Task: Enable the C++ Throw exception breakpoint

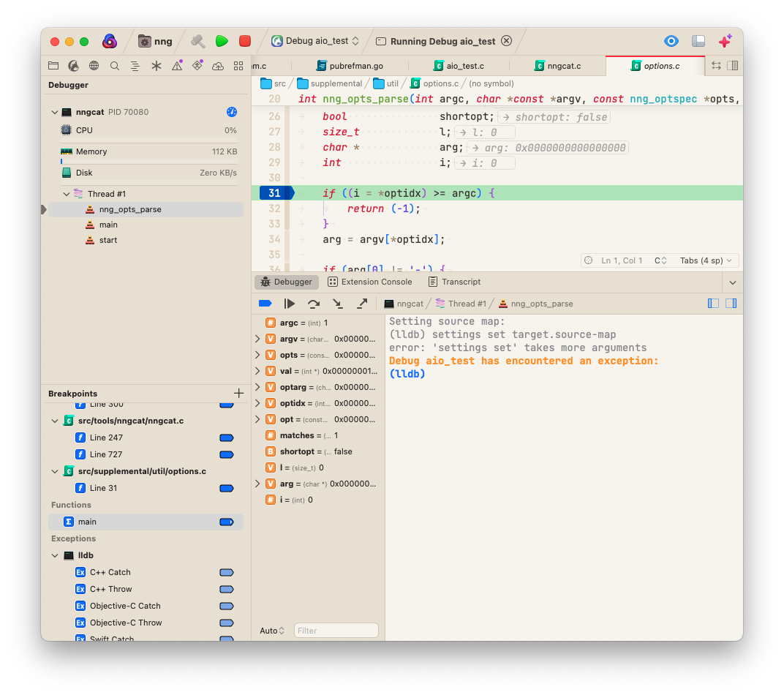Action: (x=227, y=590)
